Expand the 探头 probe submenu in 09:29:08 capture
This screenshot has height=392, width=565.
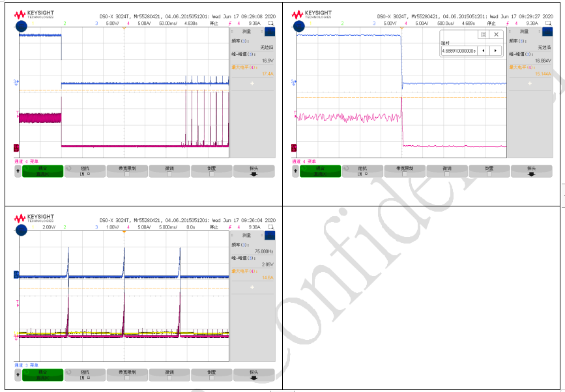tap(254, 171)
